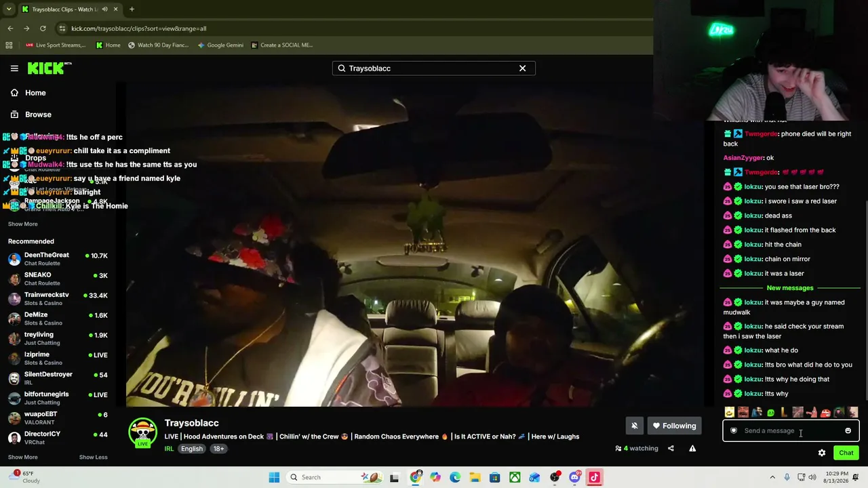This screenshot has width=868, height=488.
Task: Select wuapoEBT in recommended list
Action: pyautogui.click(x=58, y=418)
